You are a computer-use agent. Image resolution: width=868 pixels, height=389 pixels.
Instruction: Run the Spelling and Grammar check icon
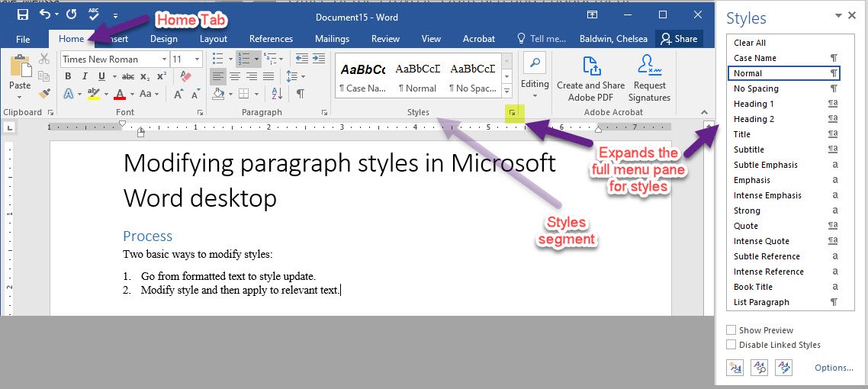pyautogui.click(x=94, y=15)
